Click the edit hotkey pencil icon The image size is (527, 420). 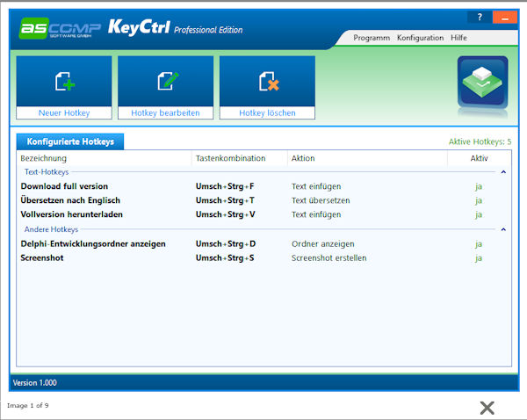pyautogui.click(x=168, y=81)
